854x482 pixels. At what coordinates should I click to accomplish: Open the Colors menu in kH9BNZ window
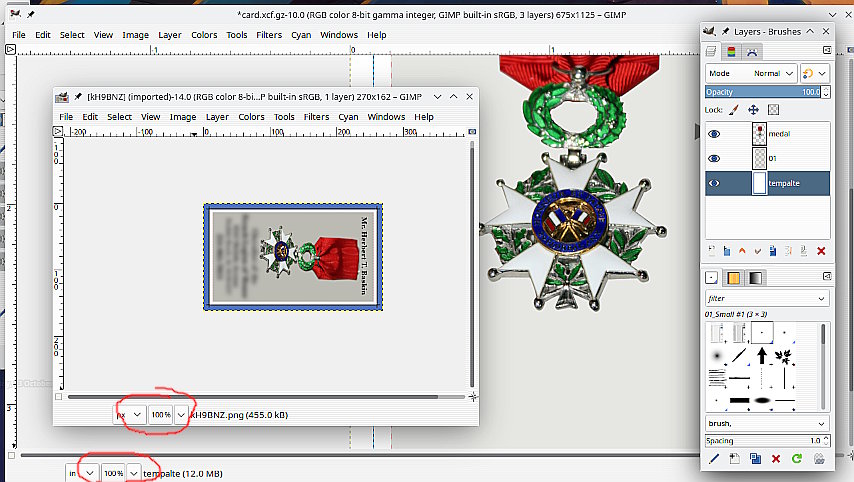click(x=251, y=116)
